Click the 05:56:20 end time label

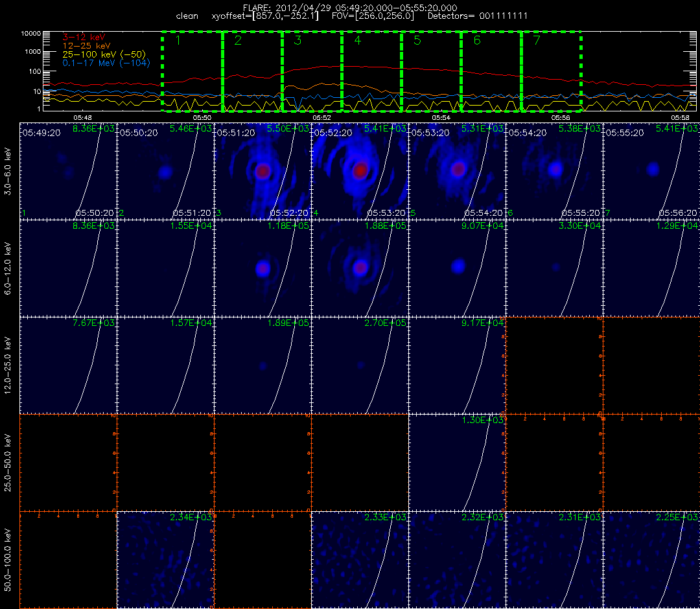pos(678,213)
